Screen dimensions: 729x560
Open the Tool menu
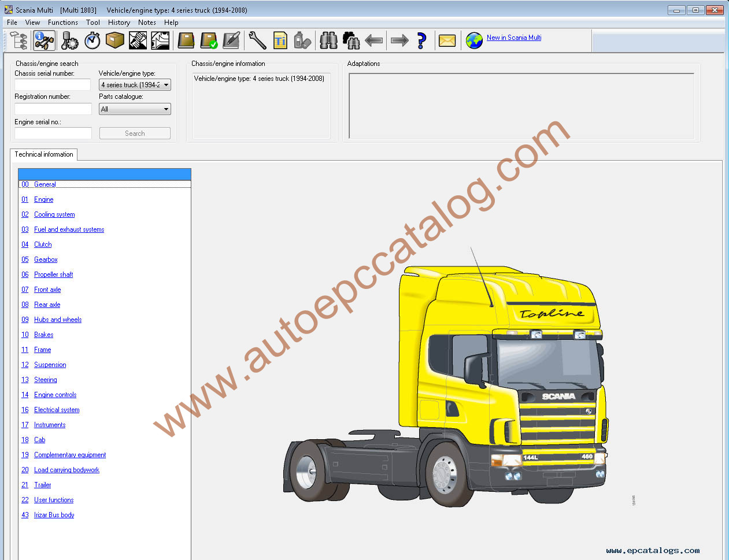pos(93,23)
